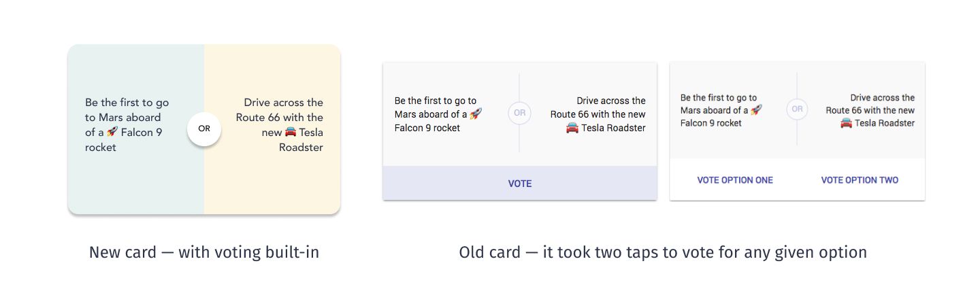Click the rocket emoji in the green-yellow new card
The width and height of the screenshot is (980, 306).
point(112,132)
